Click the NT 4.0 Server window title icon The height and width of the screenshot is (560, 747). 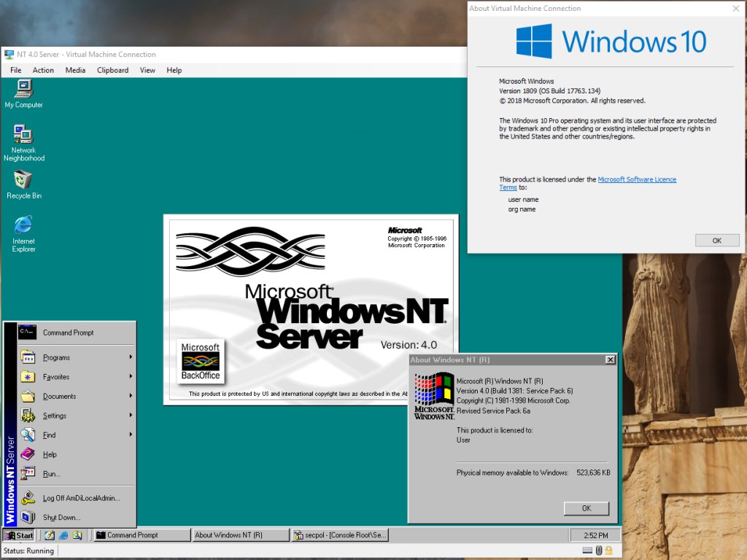point(9,54)
